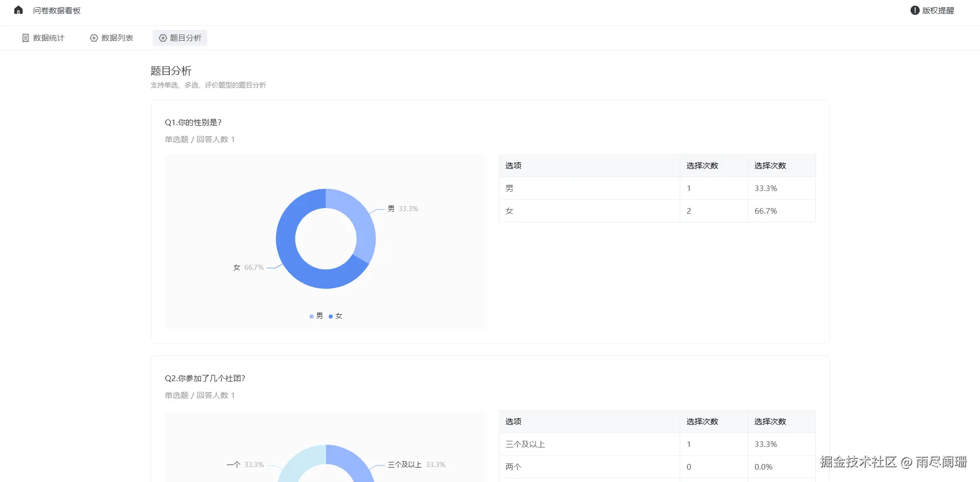Select the 两个 cell in the Q2 table

590,467
